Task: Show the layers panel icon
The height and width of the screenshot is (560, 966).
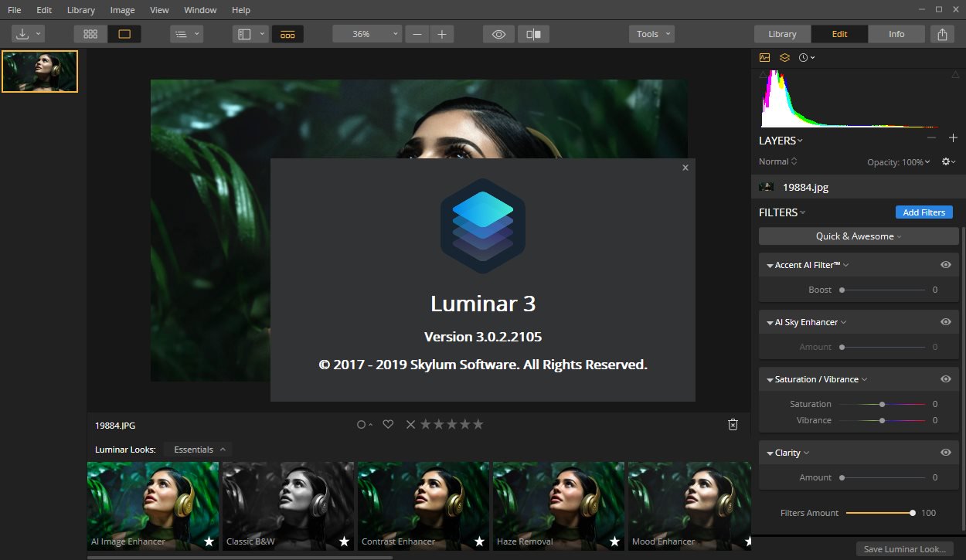Action: (x=784, y=57)
